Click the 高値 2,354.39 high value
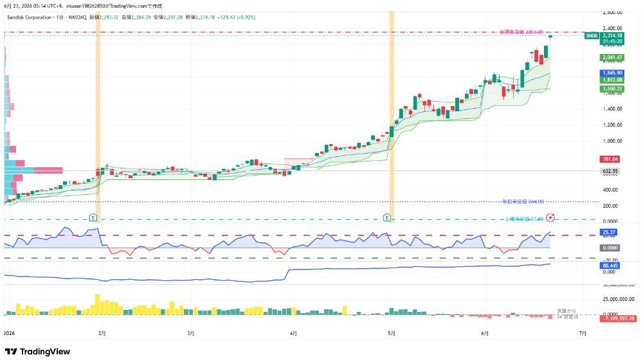Viewport: 643px width, 364px height. pos(136,17)
